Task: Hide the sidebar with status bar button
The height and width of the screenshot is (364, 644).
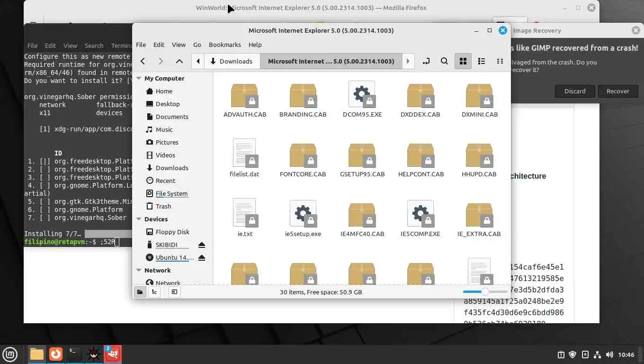Action: pos(174,292)
